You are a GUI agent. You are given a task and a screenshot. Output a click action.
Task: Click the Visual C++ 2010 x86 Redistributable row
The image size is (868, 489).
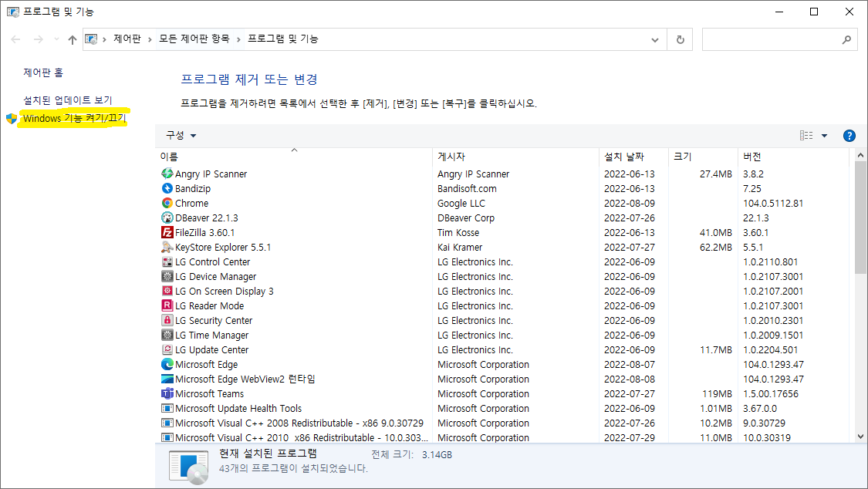pos(504,437)
